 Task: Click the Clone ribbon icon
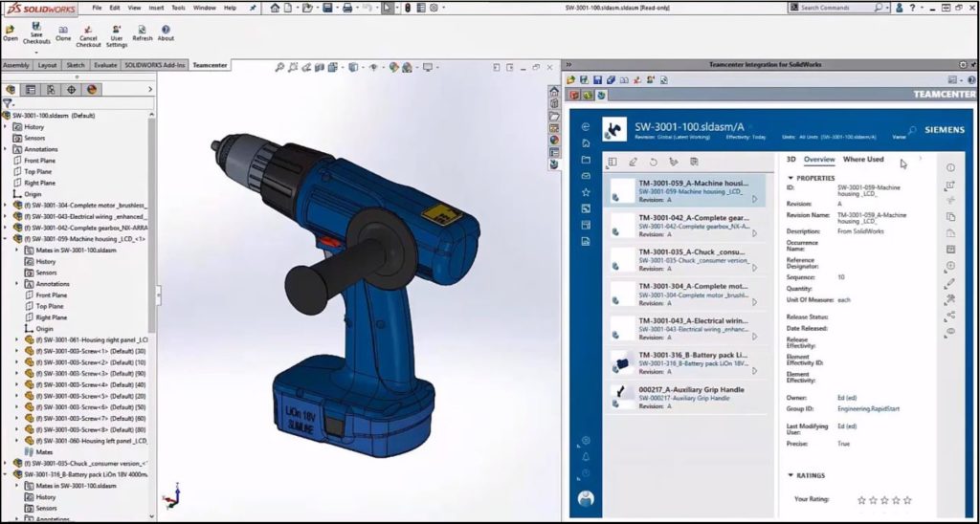pyautogui.click(x=63, y=30)
